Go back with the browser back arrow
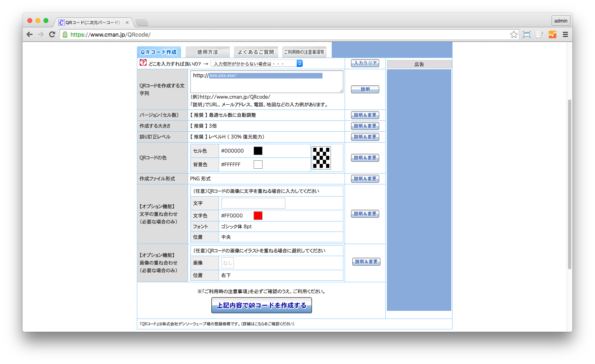Viewport: 595px width, 364px height. [x=29, y=35]
